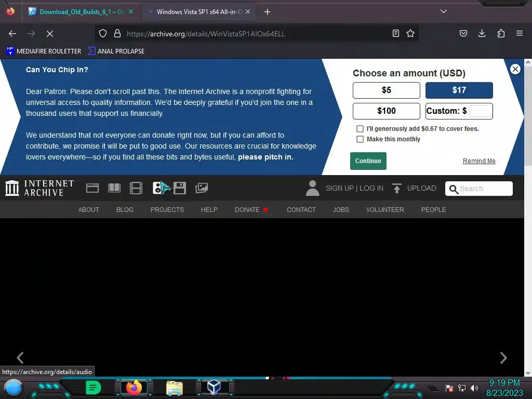
Task: Toggle reader view icon
Action: pos(395,33)
